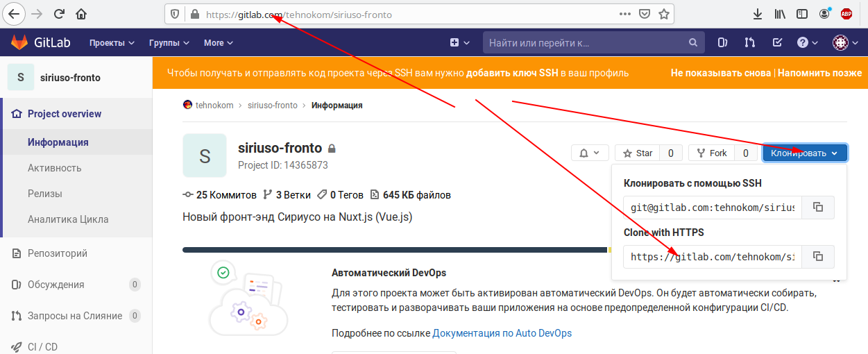Open 0 Тегов link
The width and height of the screenshot is (868, 354).
point(340,195)
